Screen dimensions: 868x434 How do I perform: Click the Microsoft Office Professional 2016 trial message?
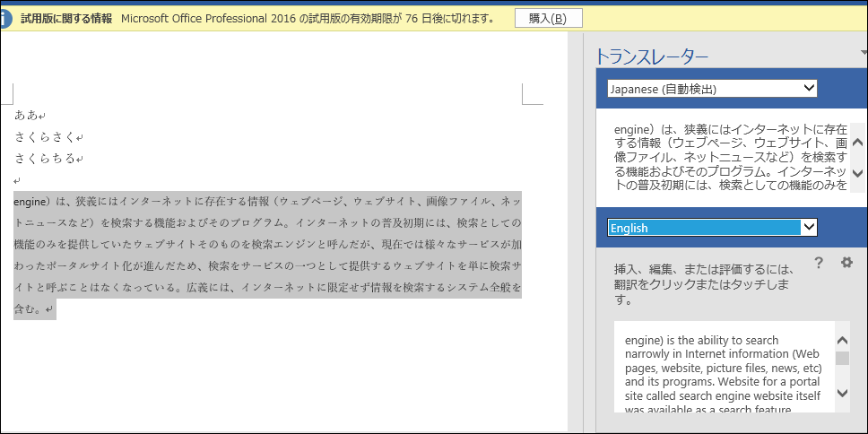tap(308, 19)
